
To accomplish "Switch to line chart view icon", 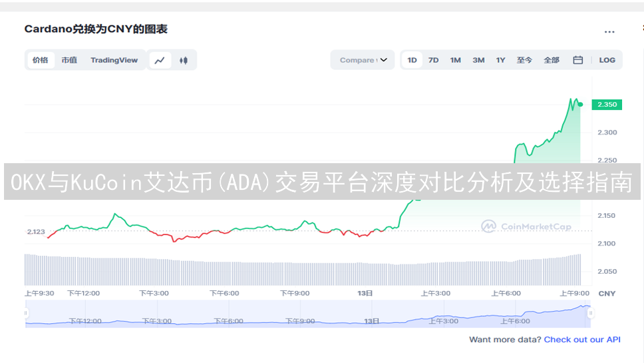I will 160,61.
